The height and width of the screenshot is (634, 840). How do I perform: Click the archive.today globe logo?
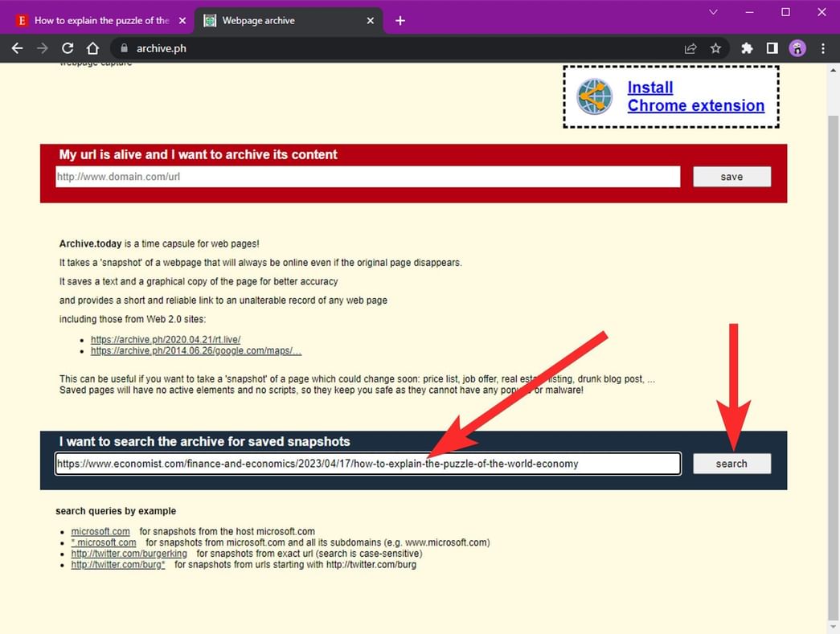pyautogui.click(x=593, y=96)
